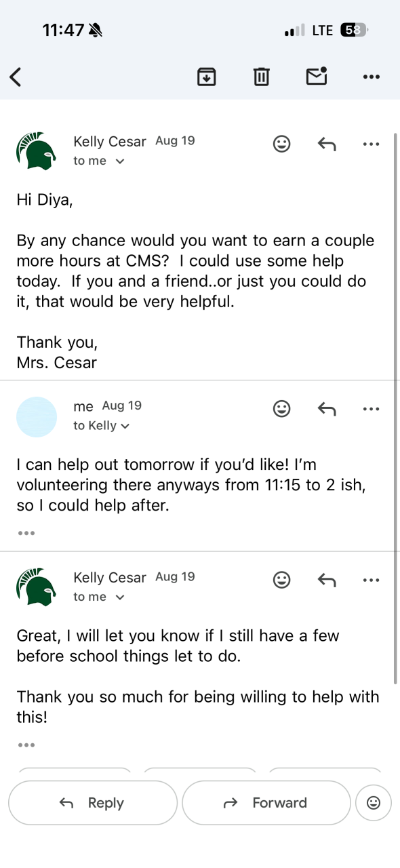Open emoji reaction button beside Forward
Image resolution: width=400 pixels, height=868 pixels.
click(x=374, y=803)
